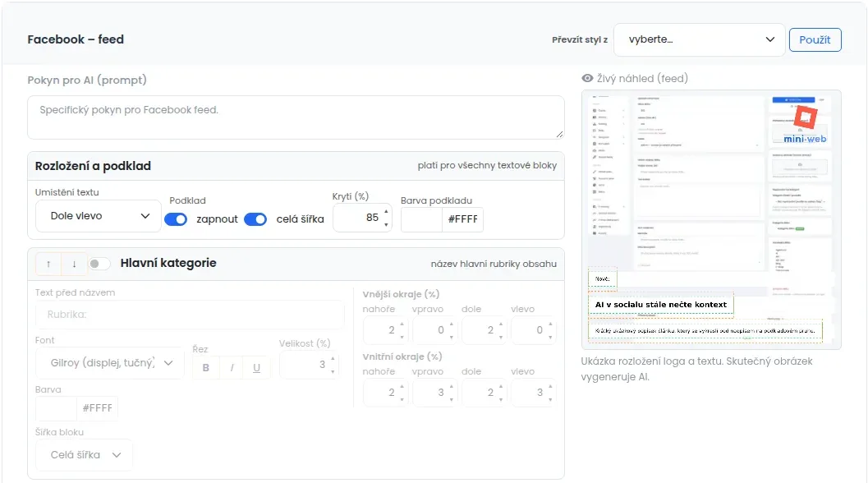Click Vnitřní okraje nahoře stepper
Image resolution: width=868 pixels, height=483 pixels.
tap(385, 393)
